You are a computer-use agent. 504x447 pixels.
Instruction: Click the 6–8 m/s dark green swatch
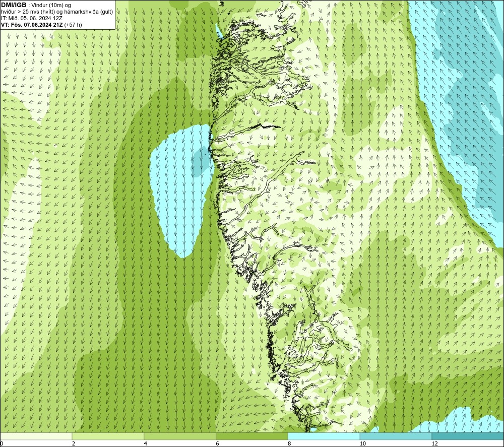[252, 436]
